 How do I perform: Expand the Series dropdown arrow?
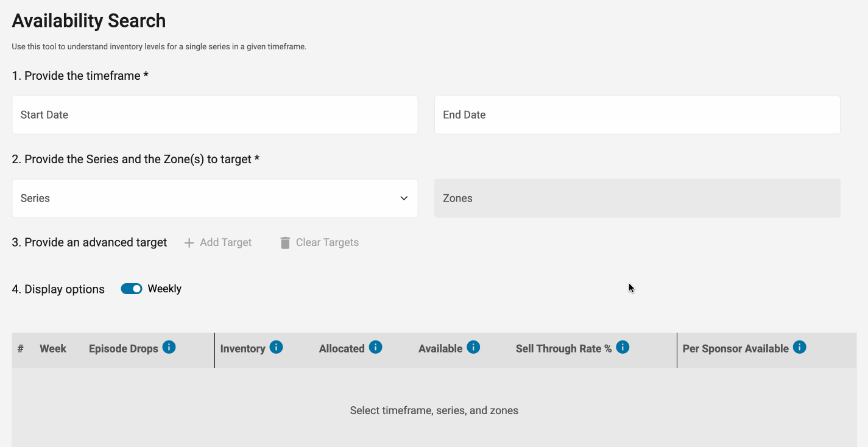pos(404,198)
